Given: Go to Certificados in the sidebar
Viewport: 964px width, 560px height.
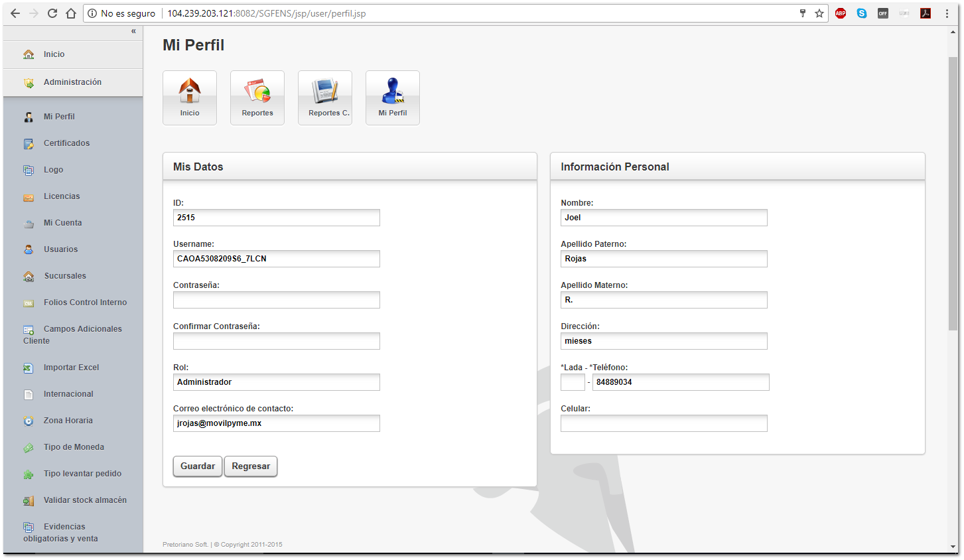Looking at the screenshot, I should pyautogui.click(x=66, y=143).
